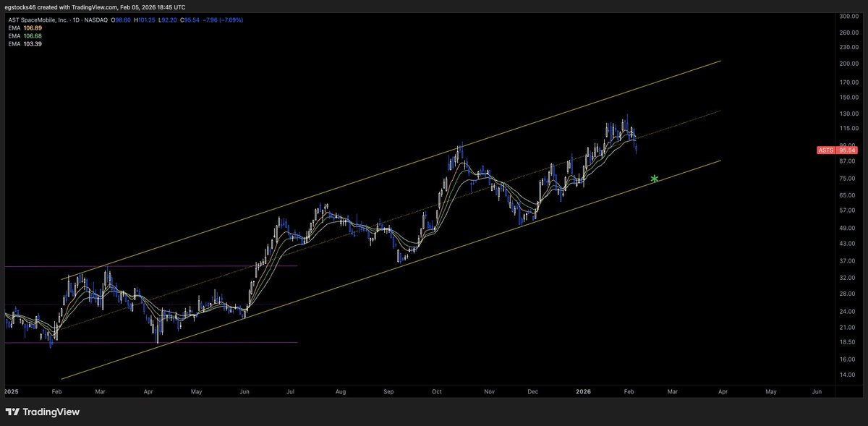This screenshot has height=426, width=868.
Task: Select the EMA 106.89 indicator legend entry
Action: [24, 27]
